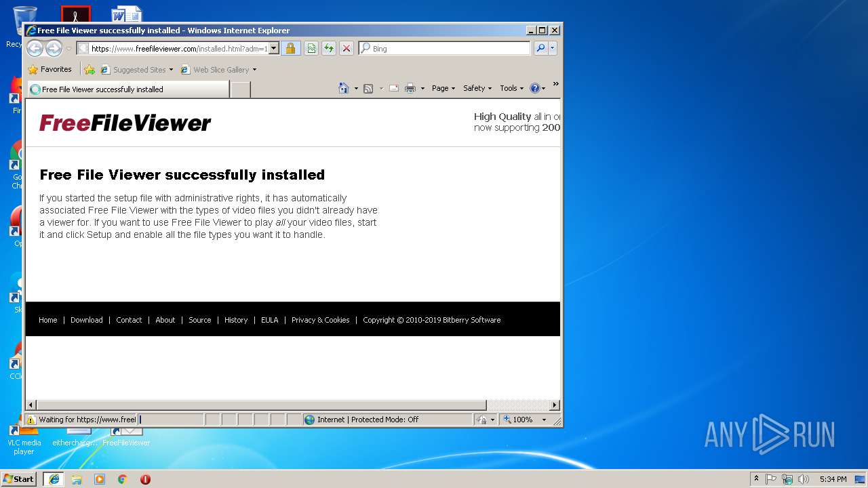Click the Download footer link

[x=87, y=320]
